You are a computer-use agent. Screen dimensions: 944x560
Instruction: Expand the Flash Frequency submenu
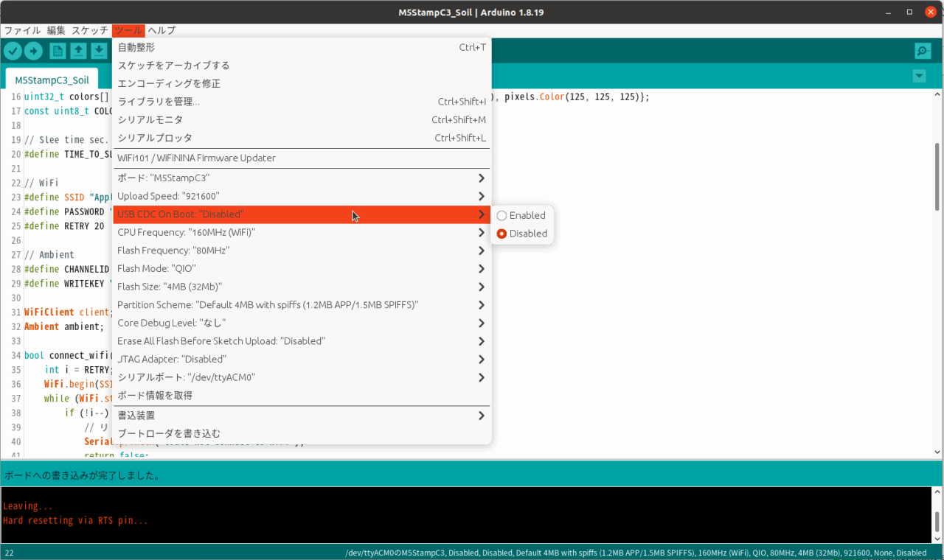(x=302, y=251)
